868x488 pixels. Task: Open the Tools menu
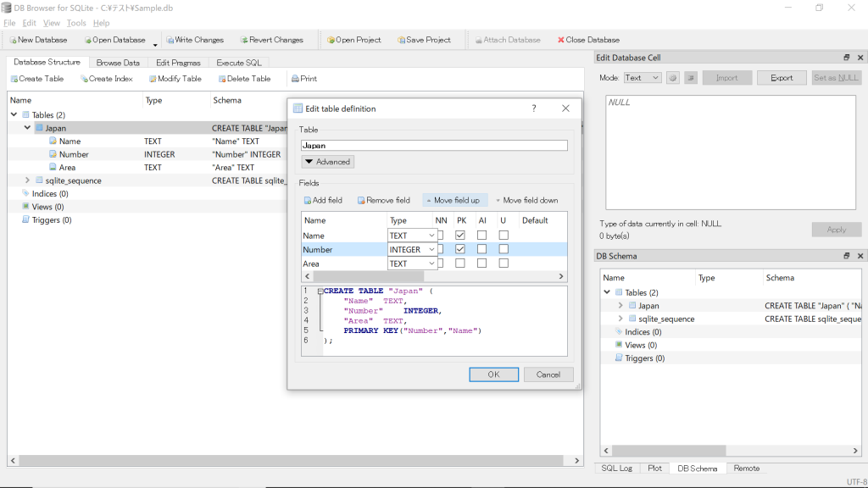[x=76, y=23]
